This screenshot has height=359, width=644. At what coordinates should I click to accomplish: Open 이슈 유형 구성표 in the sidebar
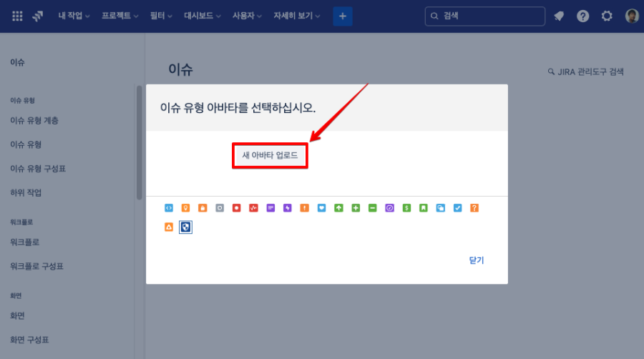[38, 169]
